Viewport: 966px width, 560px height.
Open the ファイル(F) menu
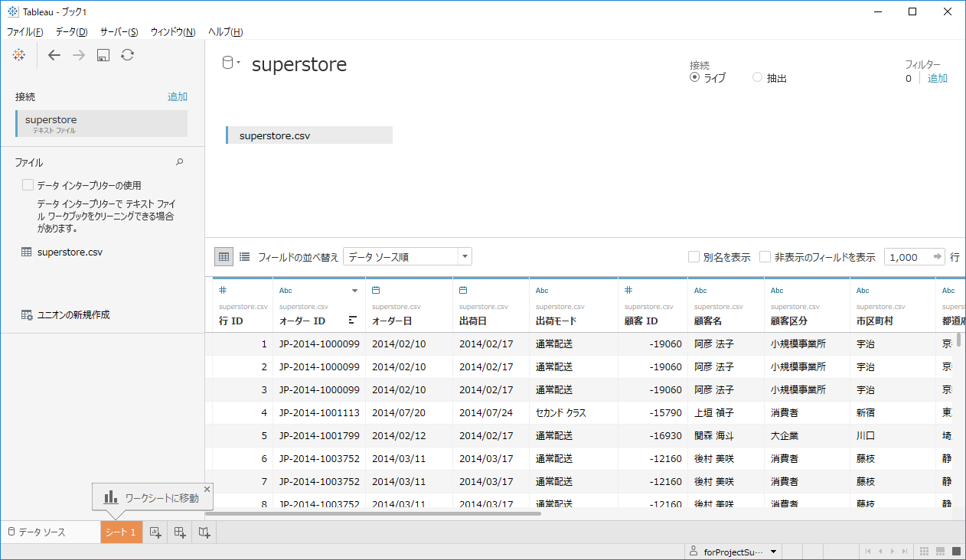tap(24, 31)
